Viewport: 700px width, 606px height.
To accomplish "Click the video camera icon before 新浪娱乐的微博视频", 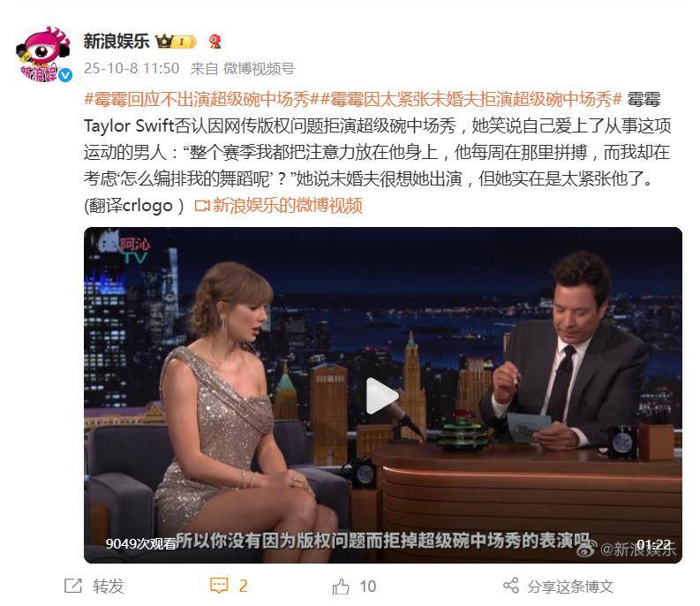I will tap(202, 206).
